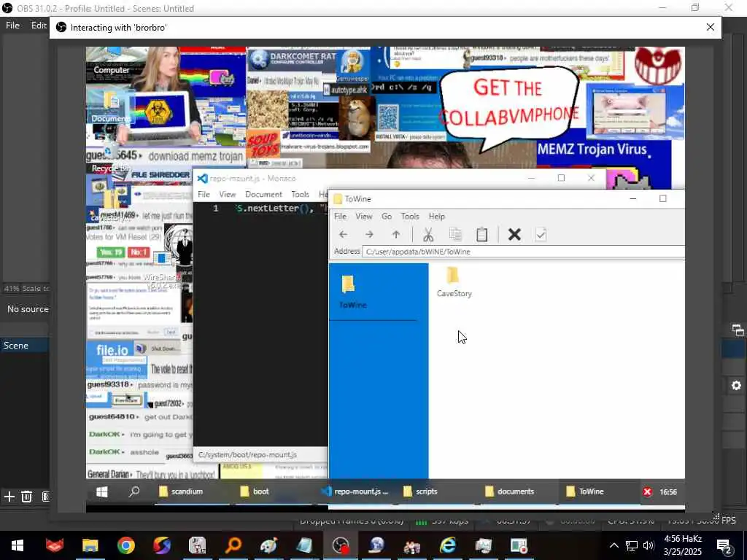Click the network tray icon
Screen dimensions: 747x560
(x=631, y=545)
